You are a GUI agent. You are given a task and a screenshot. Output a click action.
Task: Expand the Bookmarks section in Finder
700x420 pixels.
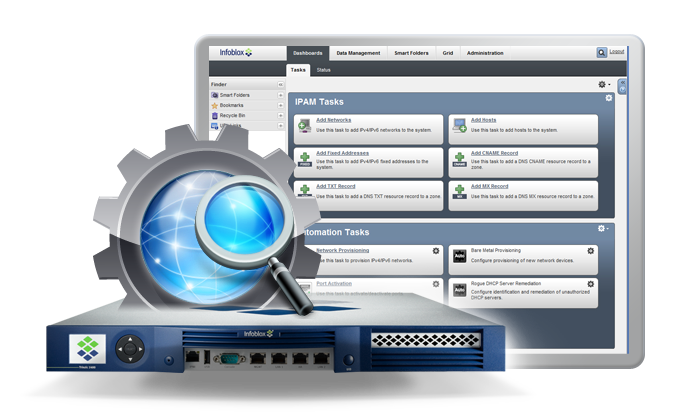coord(281,105)
